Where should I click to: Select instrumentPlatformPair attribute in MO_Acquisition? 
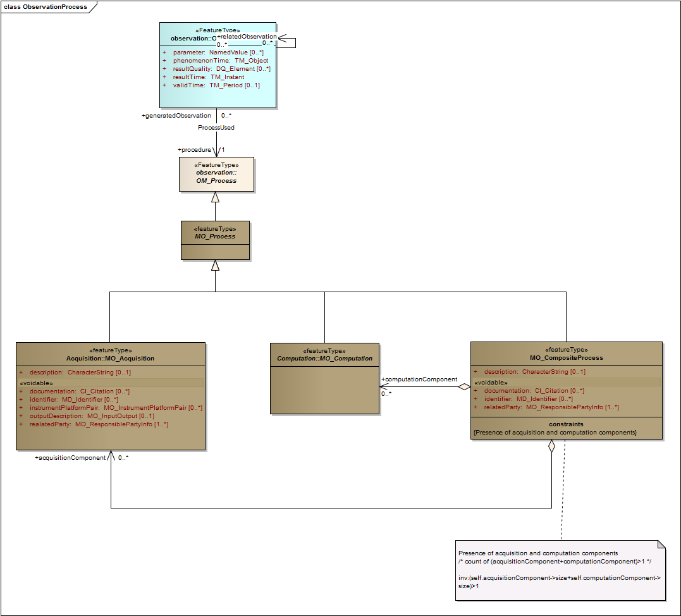point(115,408)
